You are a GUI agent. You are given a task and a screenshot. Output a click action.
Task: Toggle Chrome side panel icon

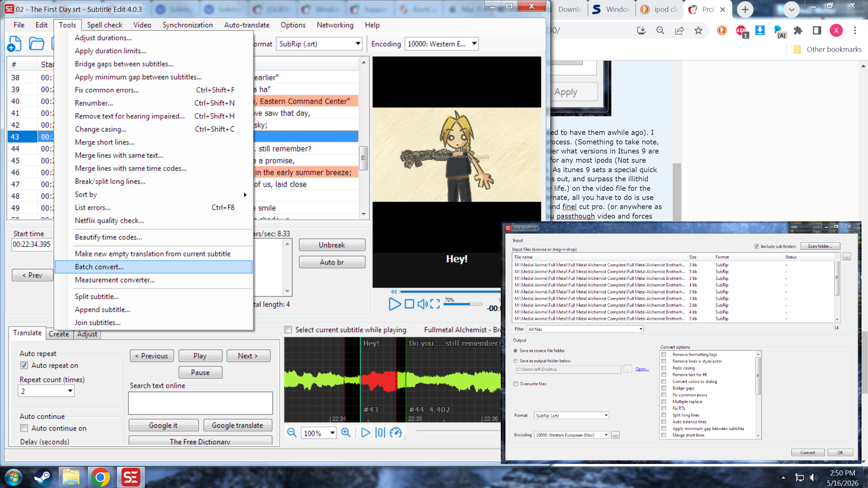817,30
